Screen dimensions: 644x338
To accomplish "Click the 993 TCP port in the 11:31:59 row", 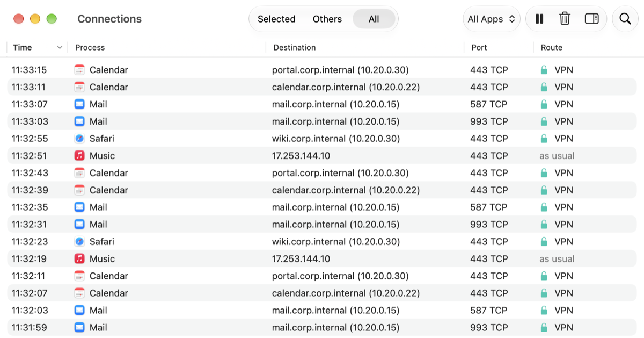I will 489,328.
